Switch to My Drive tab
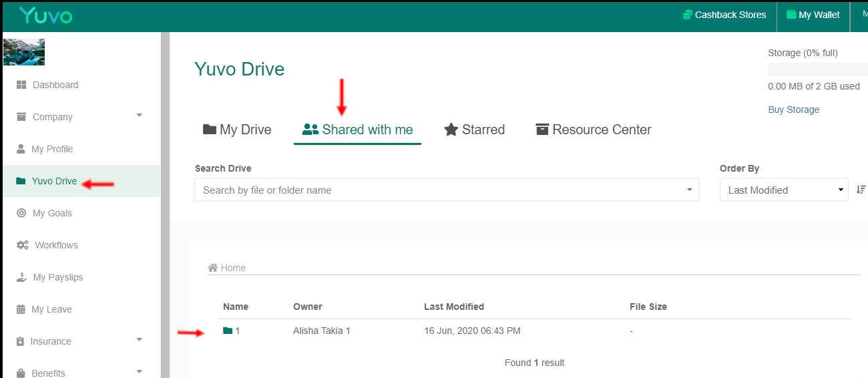The height and width of the screenshot is (378, 868). (237, 130)
